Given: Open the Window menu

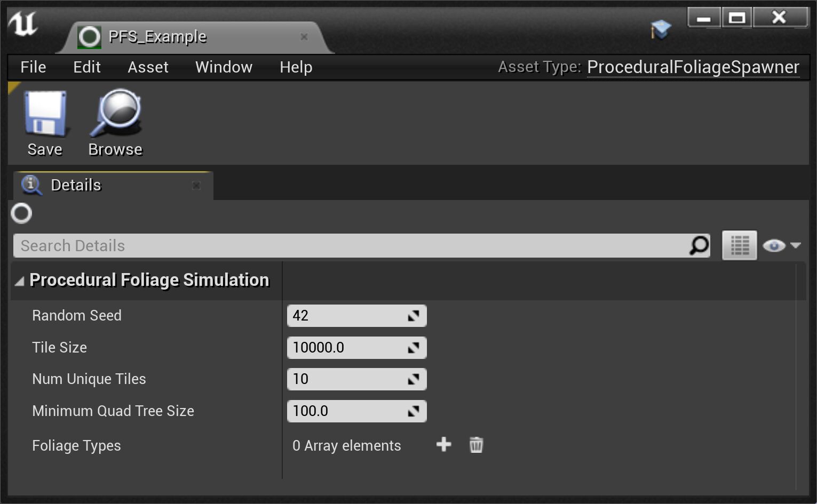Looking at the screenshot, I should click(224, 67).
